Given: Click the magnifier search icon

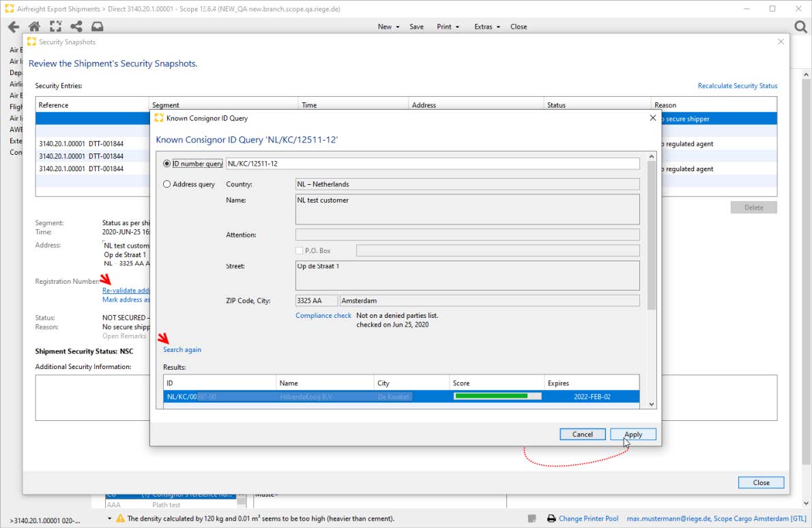Looking at the screenshot, I should 801,27.
